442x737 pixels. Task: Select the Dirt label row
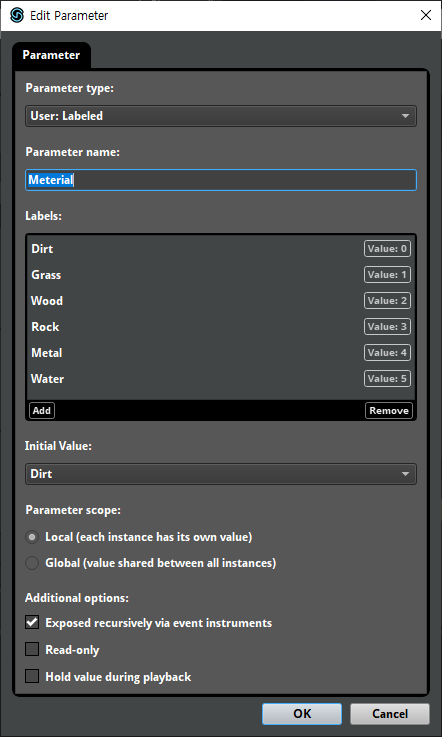(x=221, y=249)
